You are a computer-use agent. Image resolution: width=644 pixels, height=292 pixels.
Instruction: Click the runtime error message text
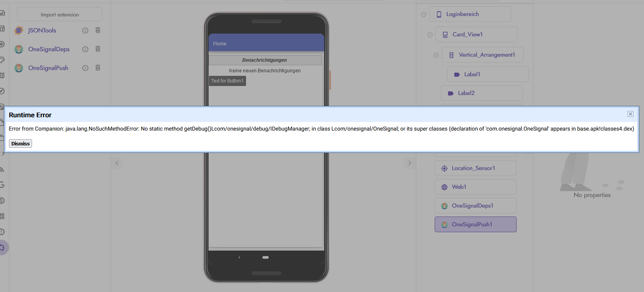point(321,129)
